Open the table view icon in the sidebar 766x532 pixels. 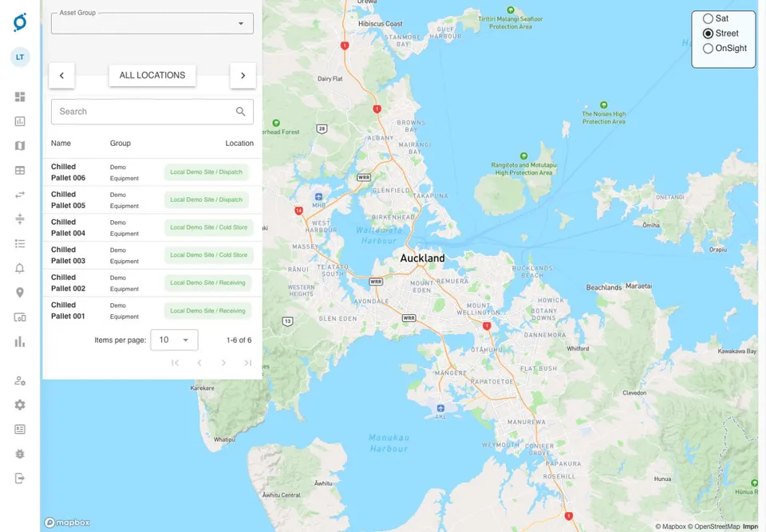pos(20,170)
